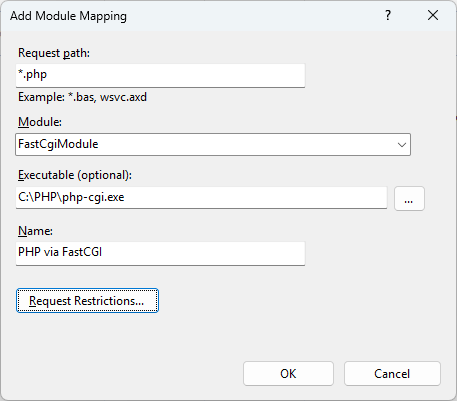Select the FastCgiModule combo box text

pos(58,144)
